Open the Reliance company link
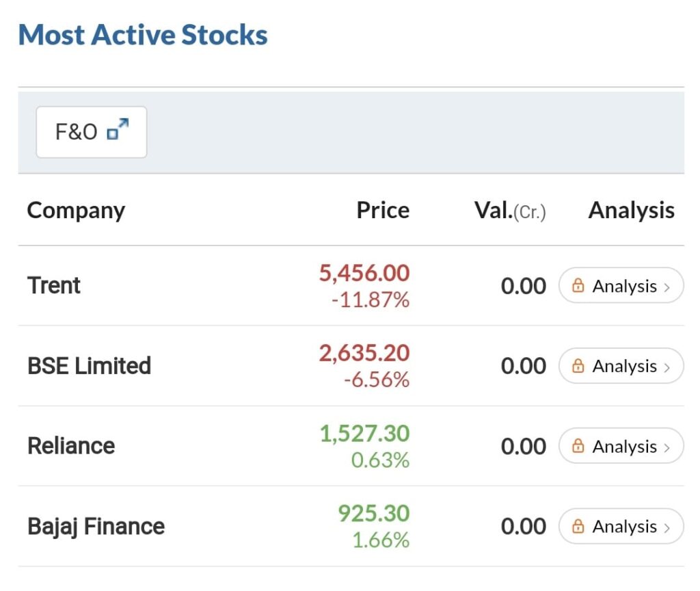Viewport: 700px width, 591px height. (71, 446)
